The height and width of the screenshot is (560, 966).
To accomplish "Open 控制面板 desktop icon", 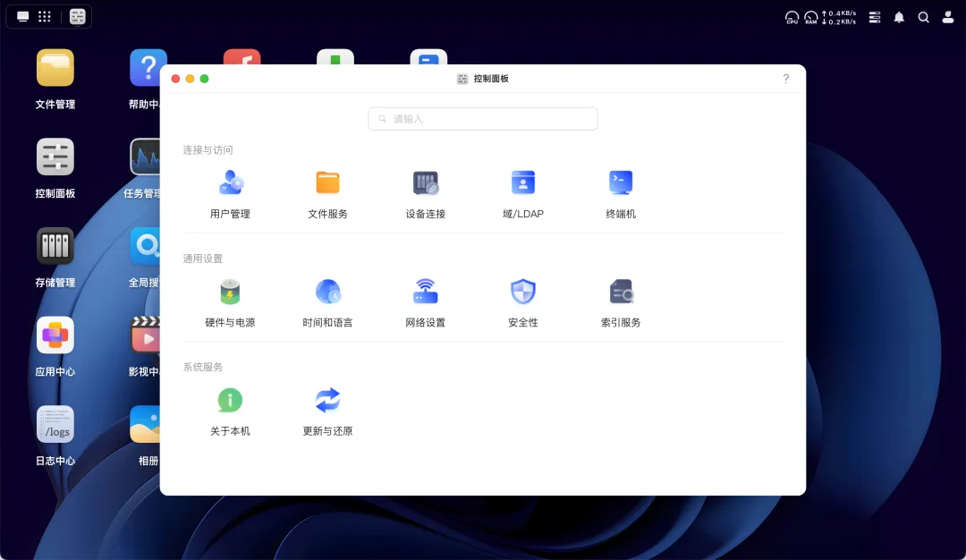I will tap(55, 168).
